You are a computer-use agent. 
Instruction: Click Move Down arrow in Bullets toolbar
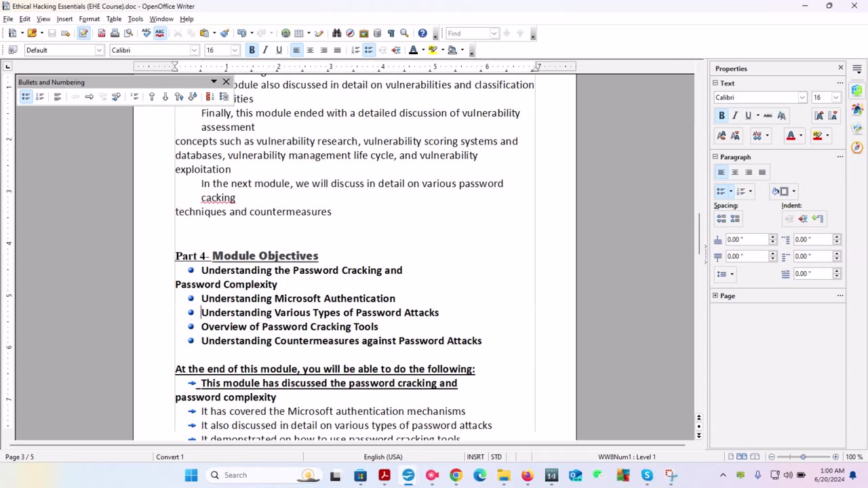tap(165, 97)
